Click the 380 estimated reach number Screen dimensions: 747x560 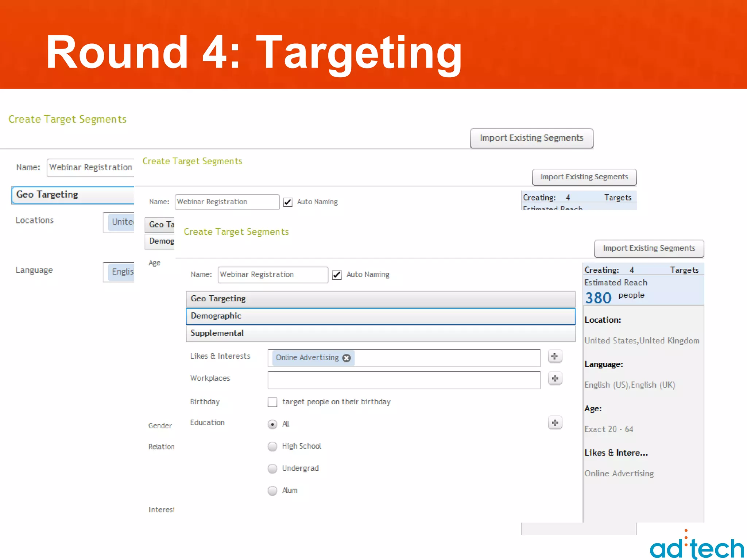[598, 298]
